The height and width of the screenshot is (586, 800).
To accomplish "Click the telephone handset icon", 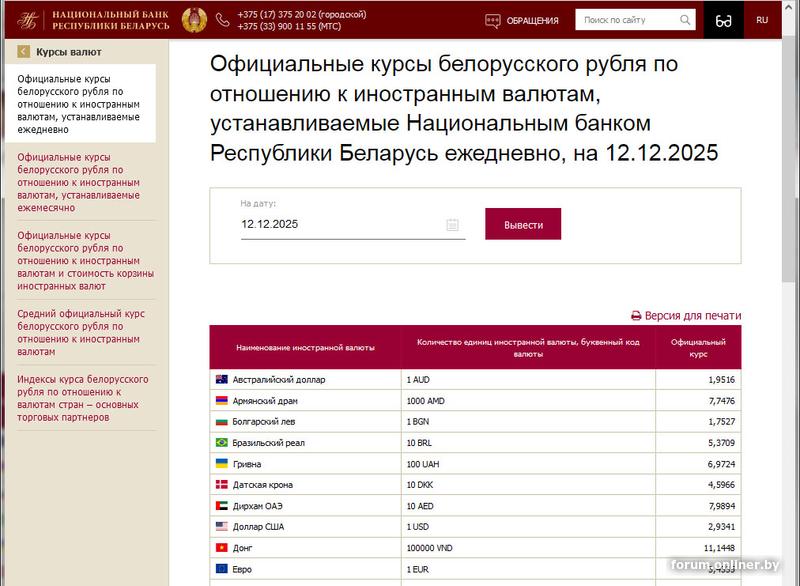I will pyautogui.click(x=222, y=20).
